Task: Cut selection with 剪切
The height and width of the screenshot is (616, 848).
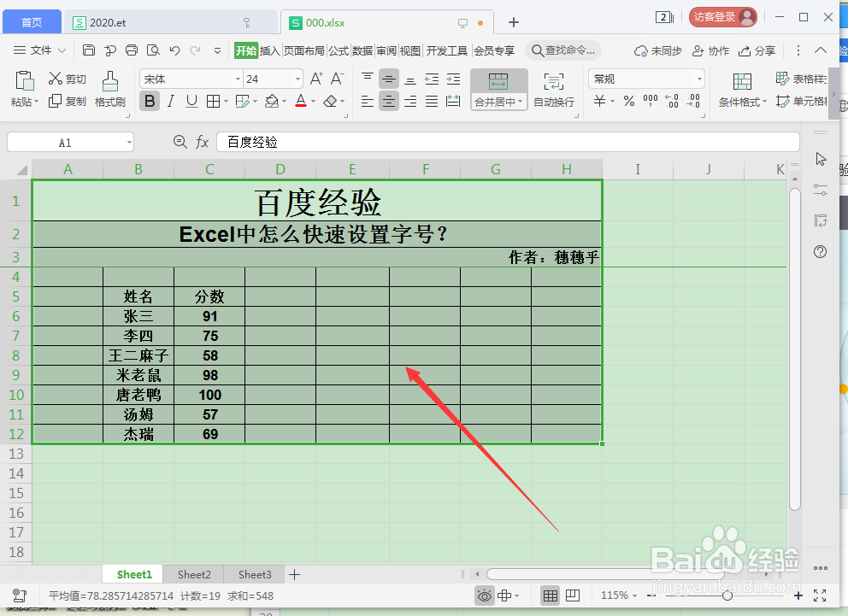Action: point(67,79)
